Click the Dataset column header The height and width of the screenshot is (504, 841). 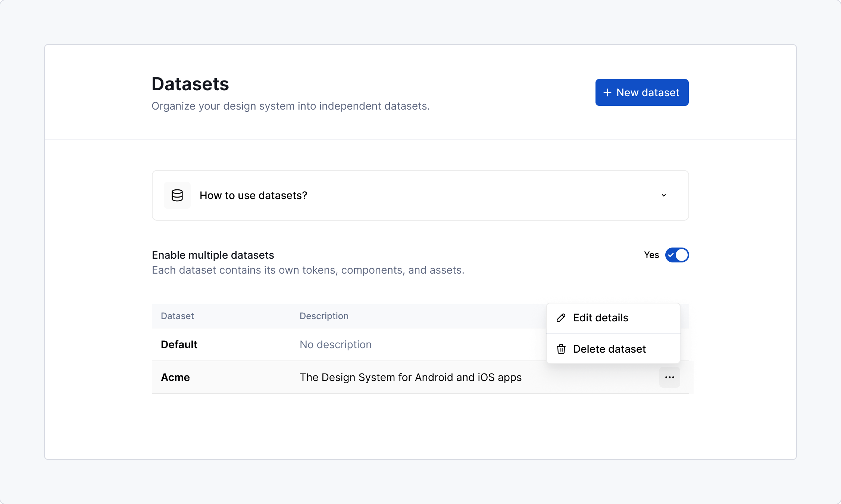coord(177,316)
